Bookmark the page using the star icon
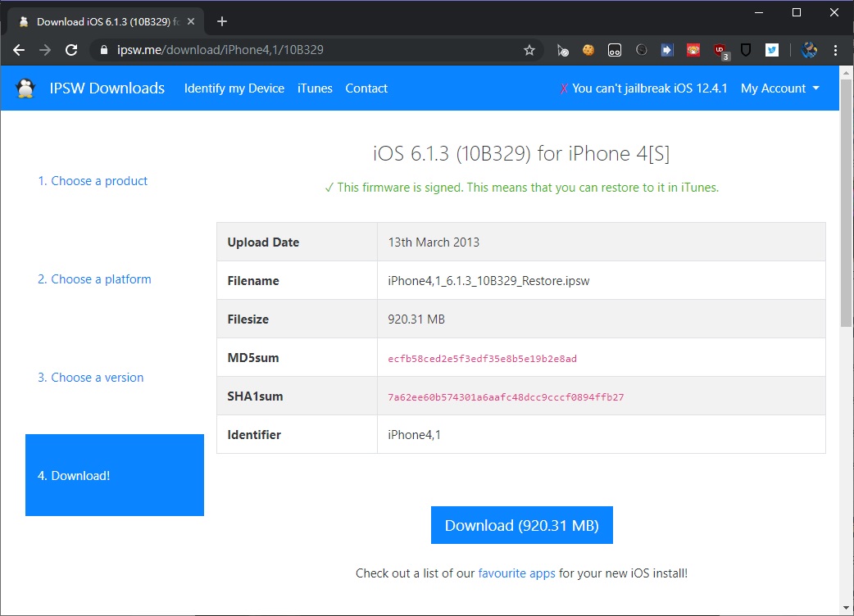Screen dimensions: 854x616 tap(529, 50)
